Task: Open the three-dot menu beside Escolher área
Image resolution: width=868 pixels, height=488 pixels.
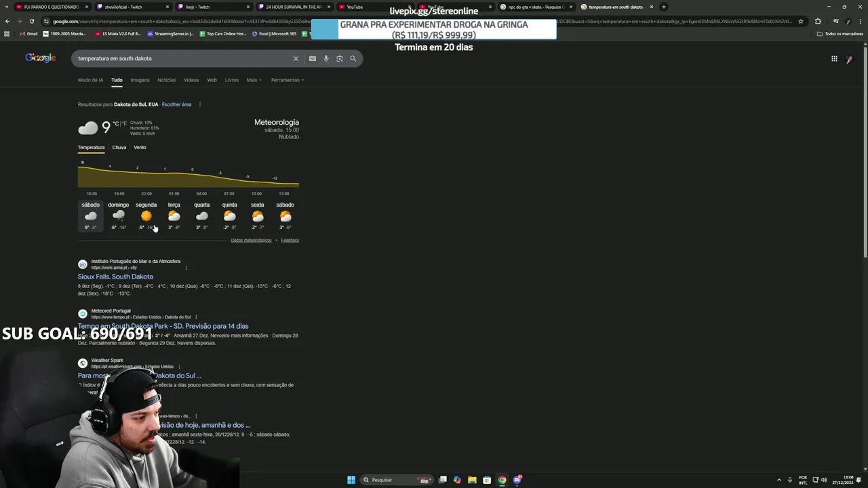Action: tap(199, 104)
